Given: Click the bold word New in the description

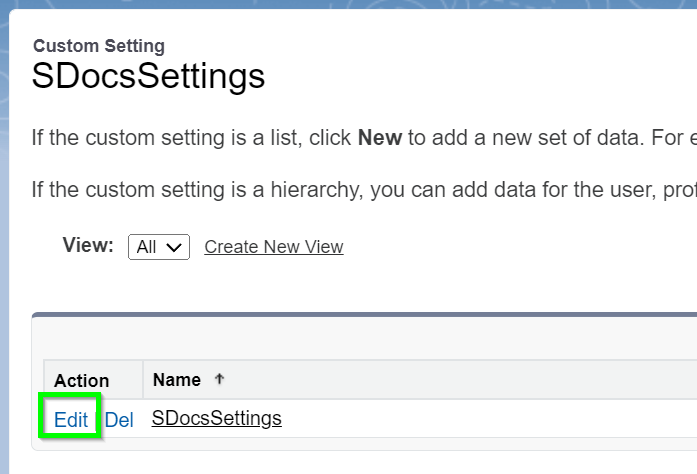Looking at the screenshot, I should (380, 138).
